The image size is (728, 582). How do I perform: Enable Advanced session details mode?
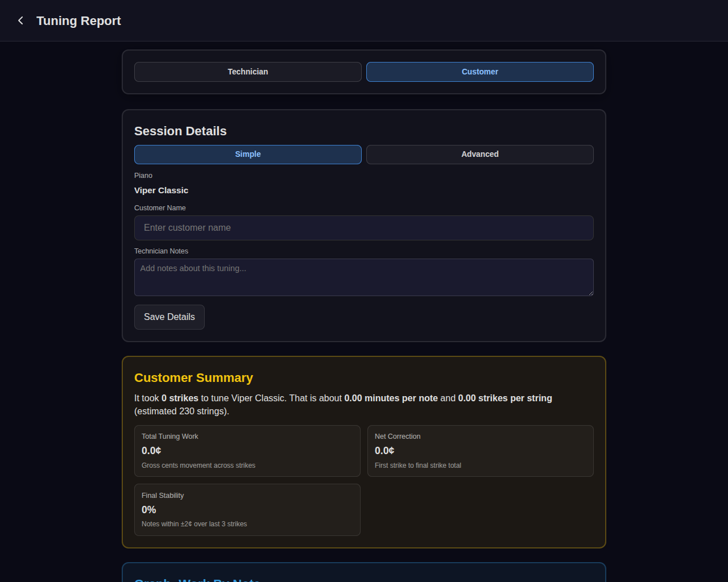479,154
